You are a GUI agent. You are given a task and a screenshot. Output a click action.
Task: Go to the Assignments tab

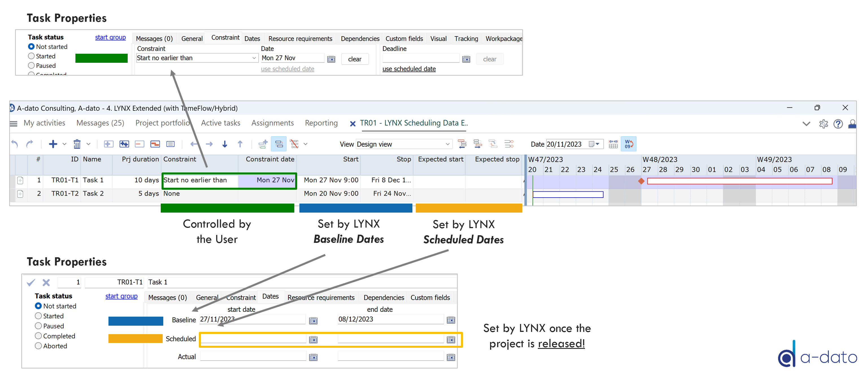tap(273, 123)
